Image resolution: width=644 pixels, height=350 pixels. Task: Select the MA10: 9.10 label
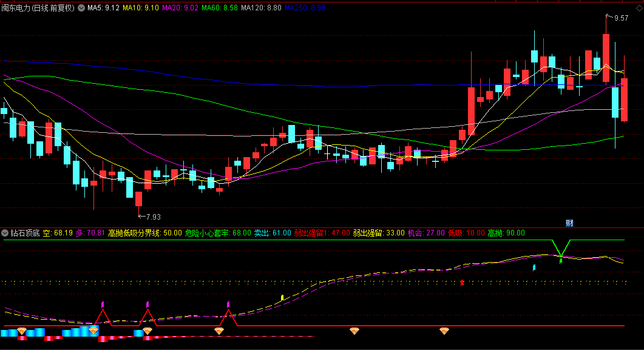(x=140, y=8)
